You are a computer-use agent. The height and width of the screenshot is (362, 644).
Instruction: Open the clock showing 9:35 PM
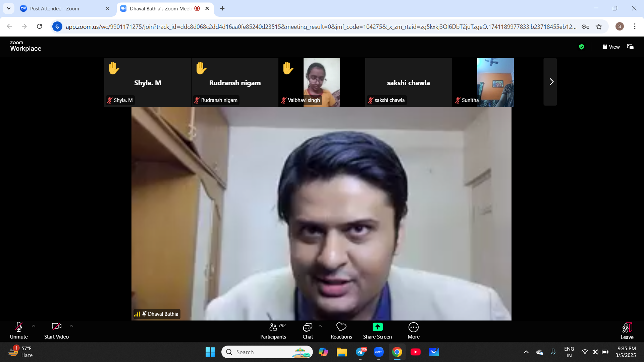coord(626,352)
